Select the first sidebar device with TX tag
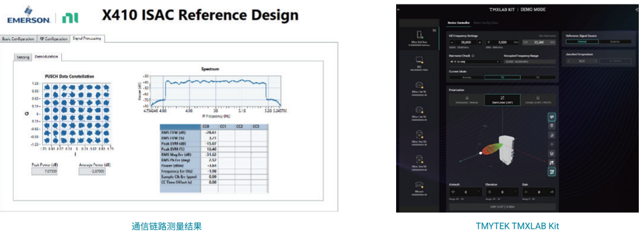 click(419, 38)
